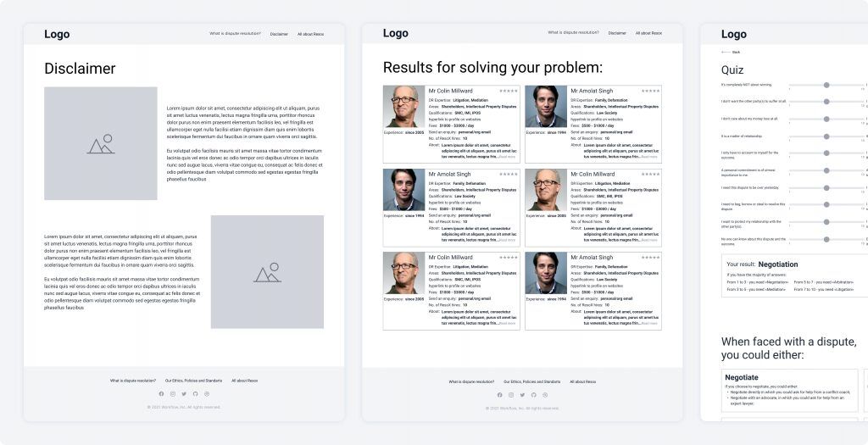Click the Dribbble icon in Disclaimer page footer
The width and height of the screenshot is (868, 445).
(x=207, y=394)
